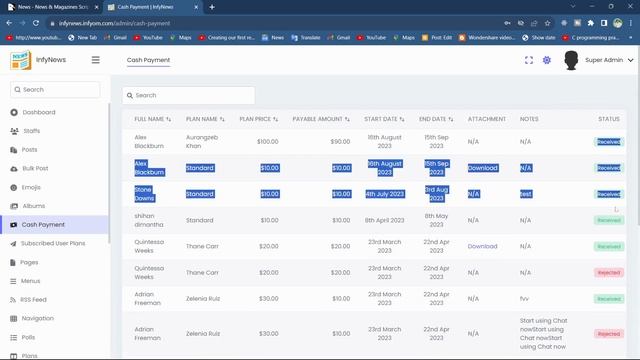Viewport: 640px width, 360px height.
Task: Open the Polls sidebar item
Action: click(22, 337)
